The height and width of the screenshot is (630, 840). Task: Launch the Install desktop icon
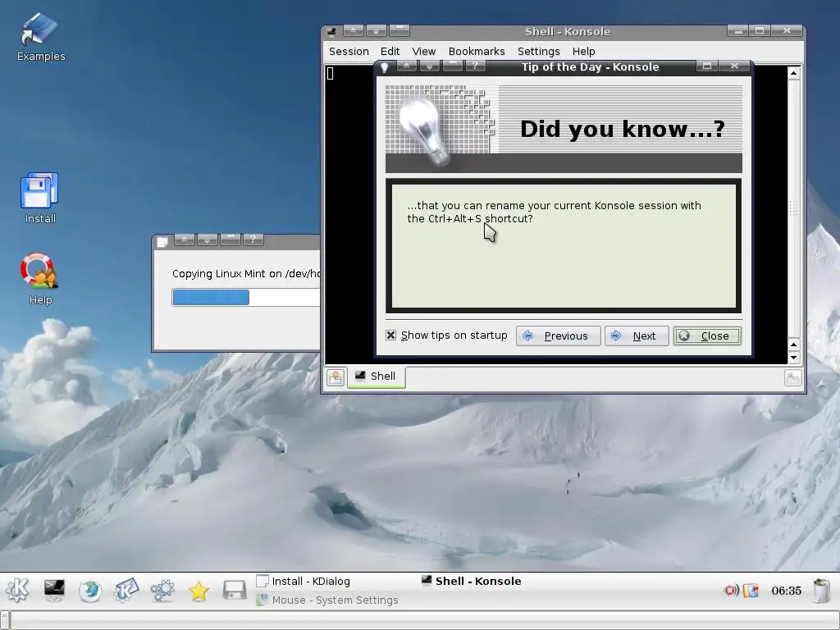39,197
